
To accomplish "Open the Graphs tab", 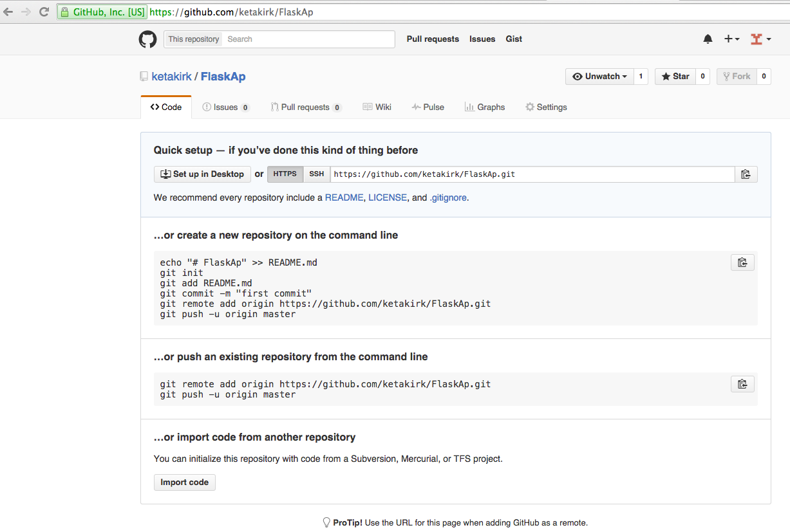I will (x=485, y=107).
